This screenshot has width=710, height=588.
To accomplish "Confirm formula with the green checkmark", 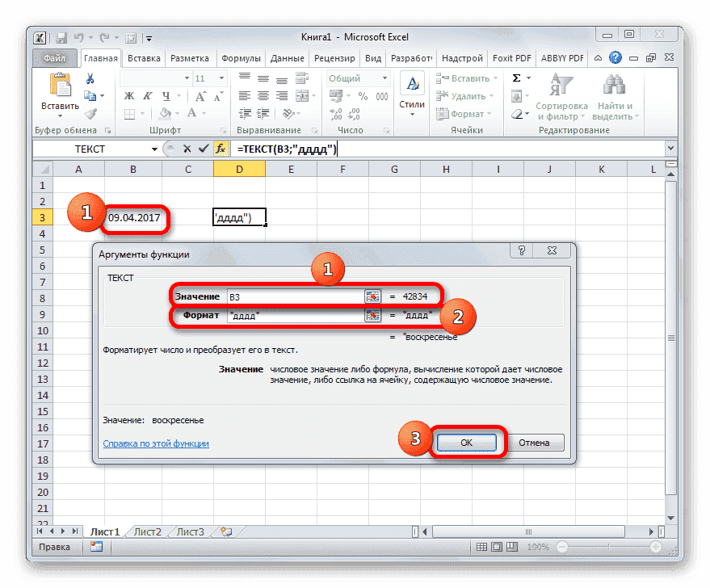I will pos(204,149).
